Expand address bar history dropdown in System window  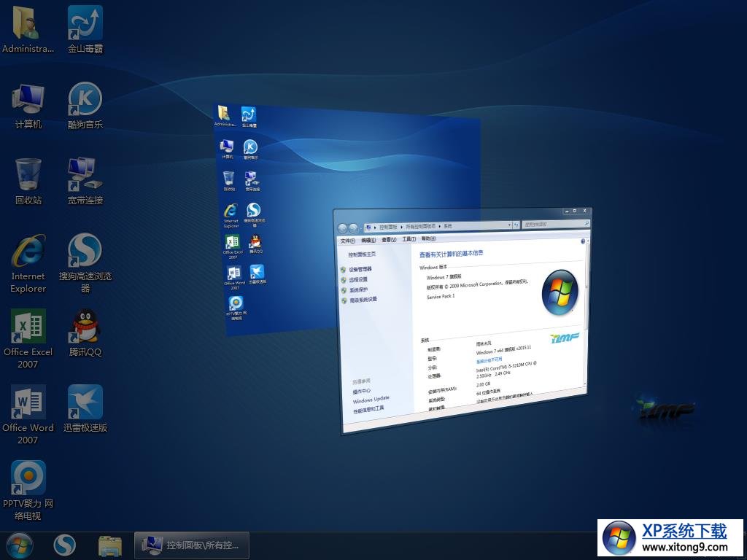click(509, 225)
